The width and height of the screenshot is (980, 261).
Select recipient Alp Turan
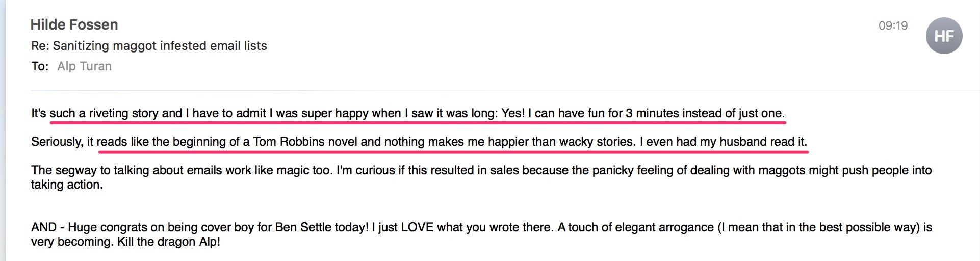(x=84, y=66)
